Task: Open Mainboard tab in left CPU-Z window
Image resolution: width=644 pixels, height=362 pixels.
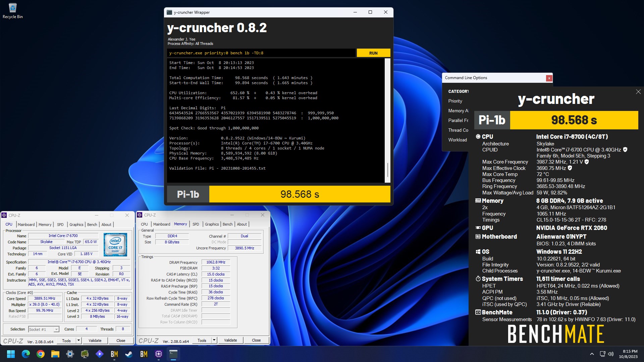Action: point(26,225)
